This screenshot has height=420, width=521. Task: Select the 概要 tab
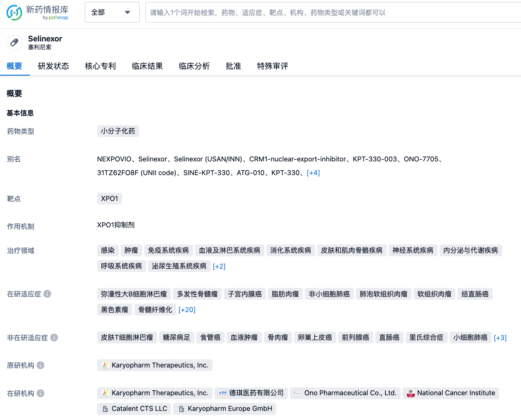pyautogui.click(x=14, y=66)
